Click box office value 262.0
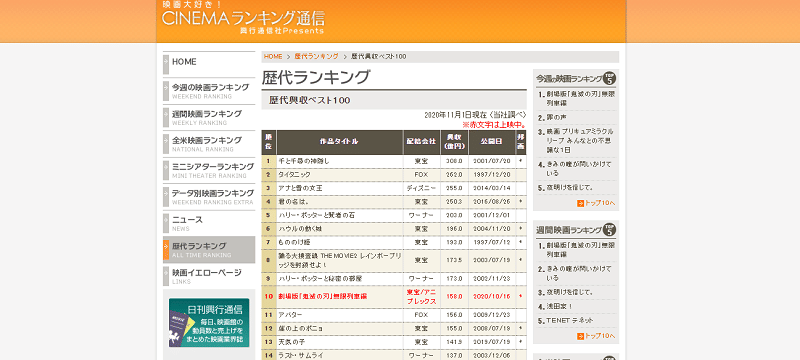 tap(454, 174)
